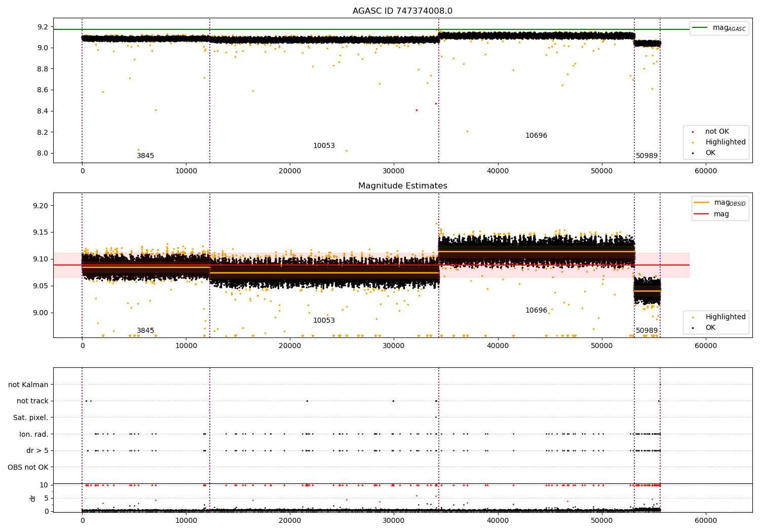Click the 'OBS not OK' row label

(x=28, y=468)
